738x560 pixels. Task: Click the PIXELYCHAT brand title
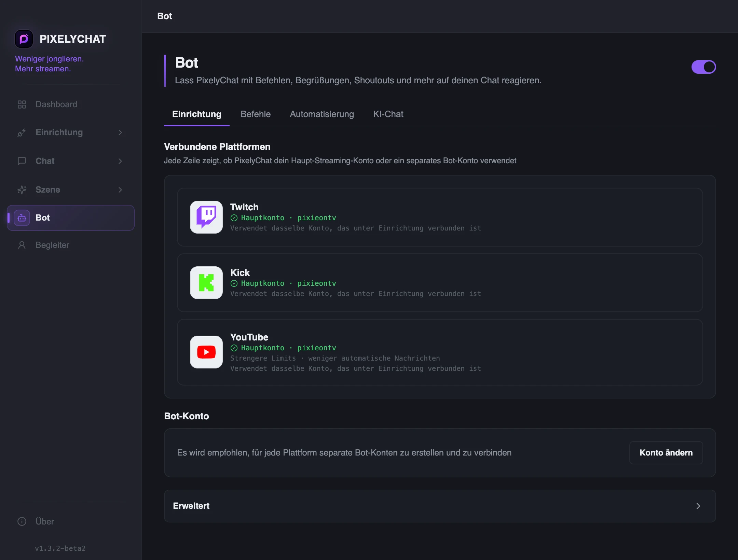(x=73, y=39)
